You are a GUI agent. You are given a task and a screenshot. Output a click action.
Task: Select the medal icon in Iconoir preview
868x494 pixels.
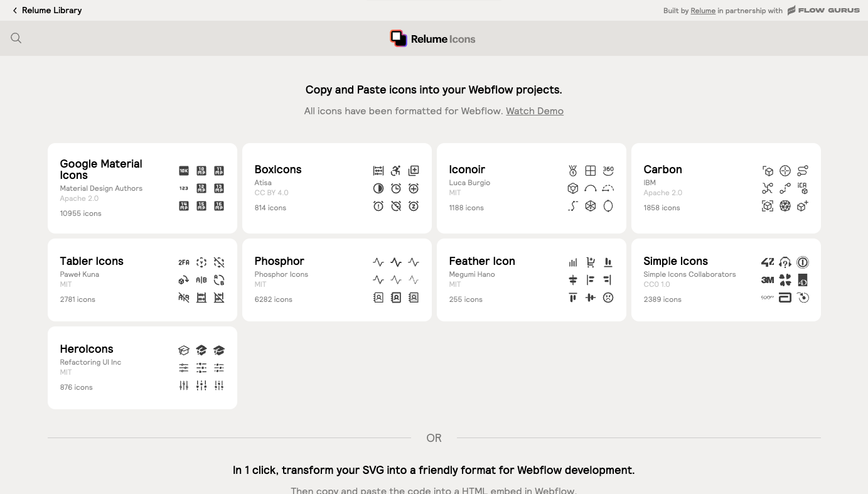[x=572, y=170]
